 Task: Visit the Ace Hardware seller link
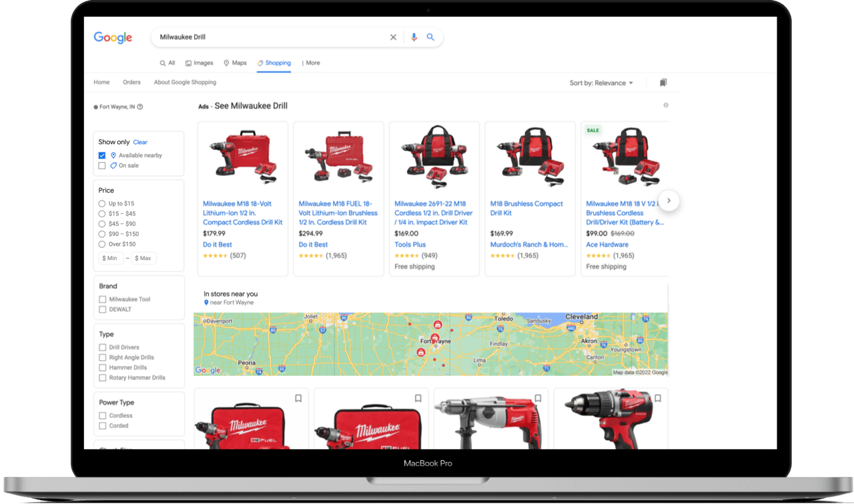tap(607, 245)
